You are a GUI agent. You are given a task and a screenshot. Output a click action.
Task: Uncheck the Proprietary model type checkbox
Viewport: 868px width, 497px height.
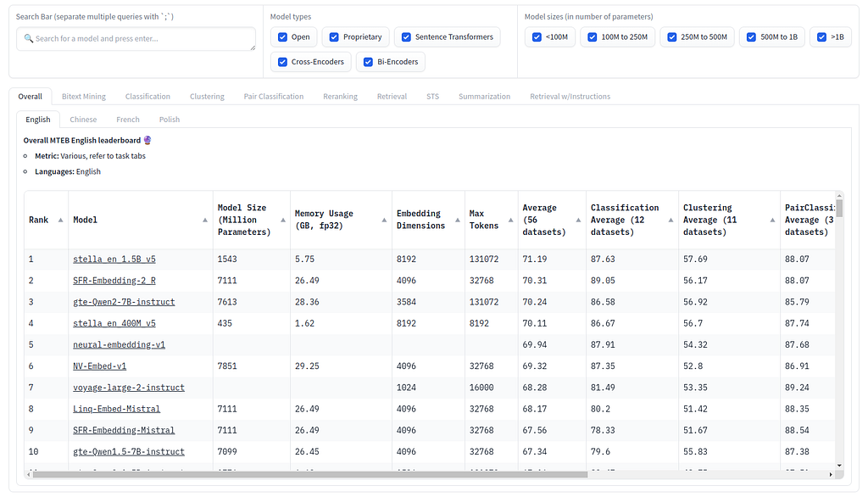click(x=334, y=37)
